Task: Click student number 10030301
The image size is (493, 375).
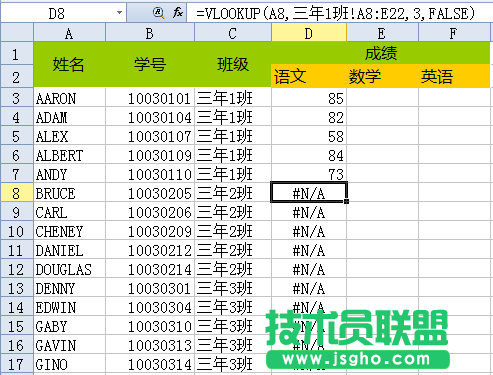Action: [x=150, y=288]
